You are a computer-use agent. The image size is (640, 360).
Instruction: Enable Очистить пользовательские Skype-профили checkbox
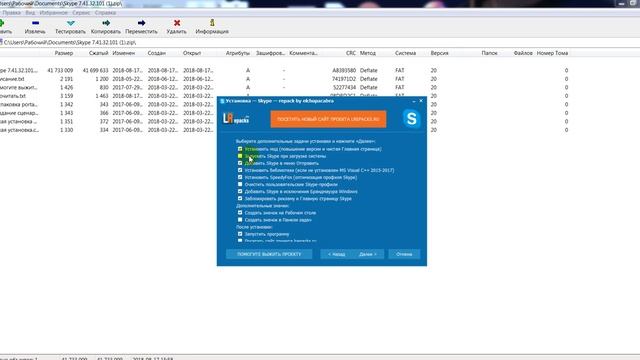(240, 184)
